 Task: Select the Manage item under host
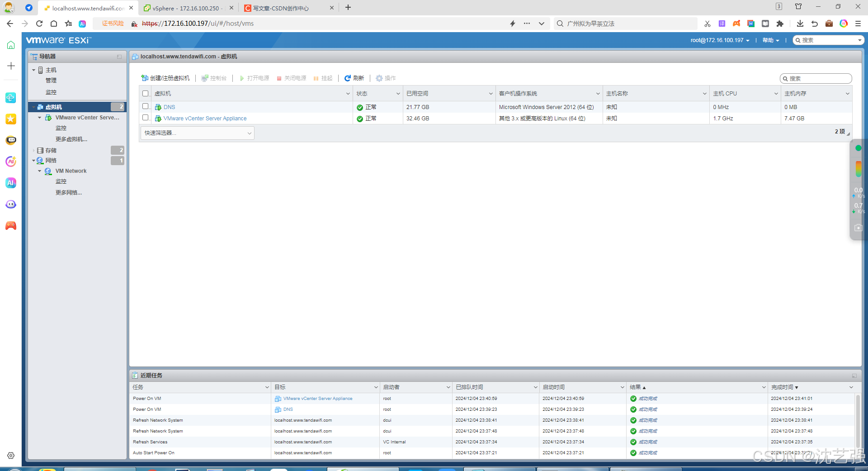[51, 81]
